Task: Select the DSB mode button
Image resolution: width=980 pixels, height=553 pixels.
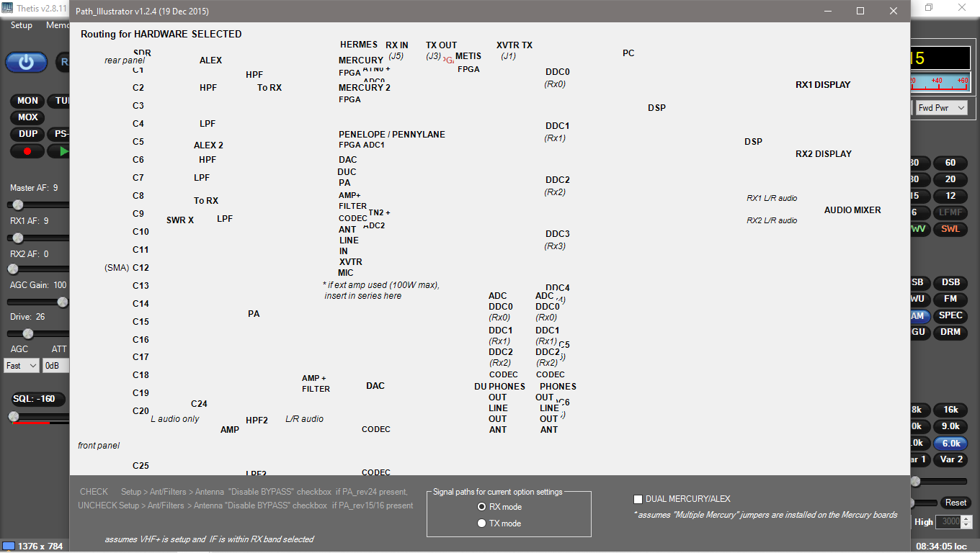Action: (x=950, y=282)
